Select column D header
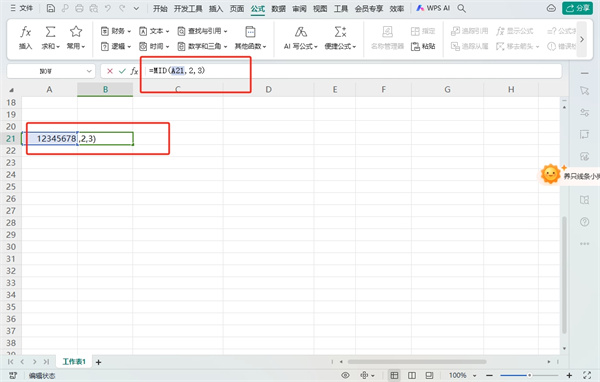The image size is (600, 382). 269,90
